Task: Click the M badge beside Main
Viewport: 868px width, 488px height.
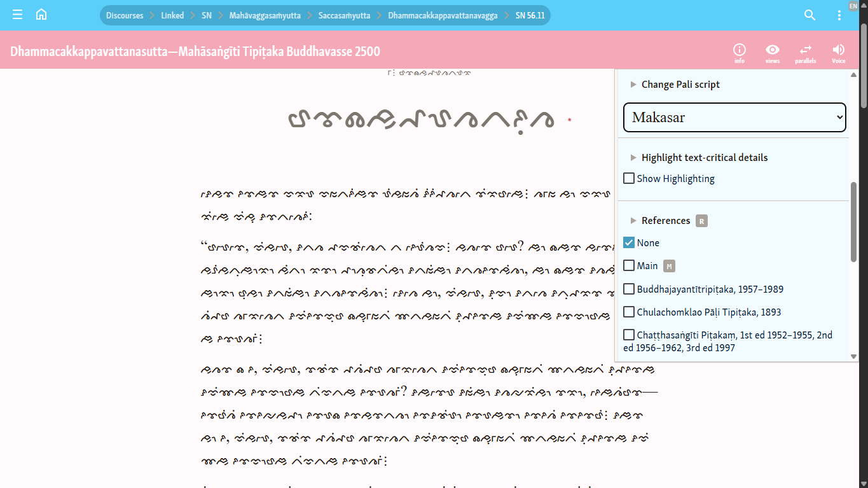Action: pyautogui.click(x=669, y=266)
